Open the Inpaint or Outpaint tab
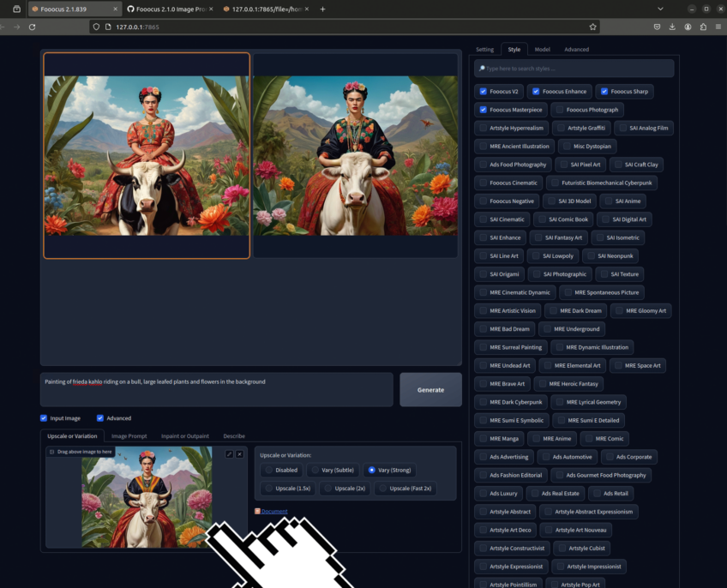727x588 pixels. 185,436
